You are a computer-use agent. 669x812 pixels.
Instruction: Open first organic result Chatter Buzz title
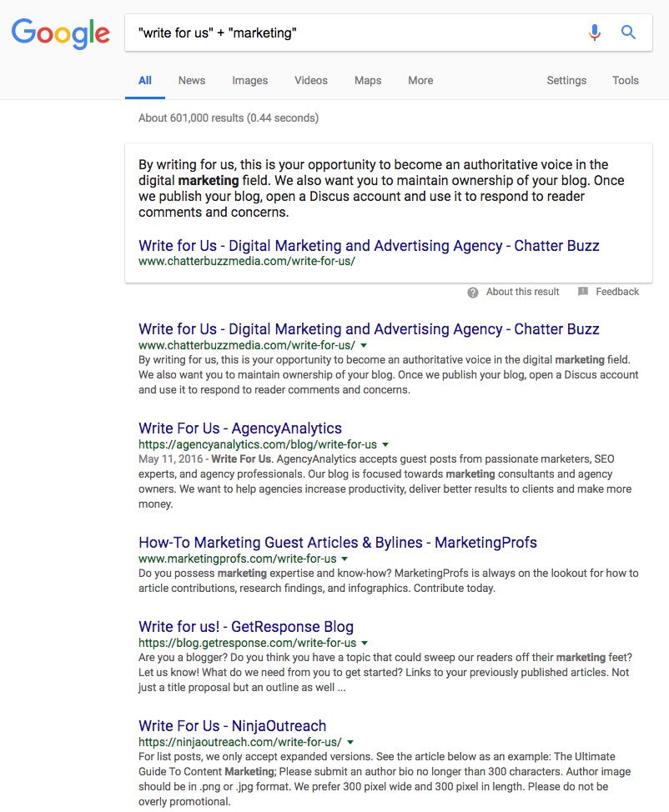[369, 328]
